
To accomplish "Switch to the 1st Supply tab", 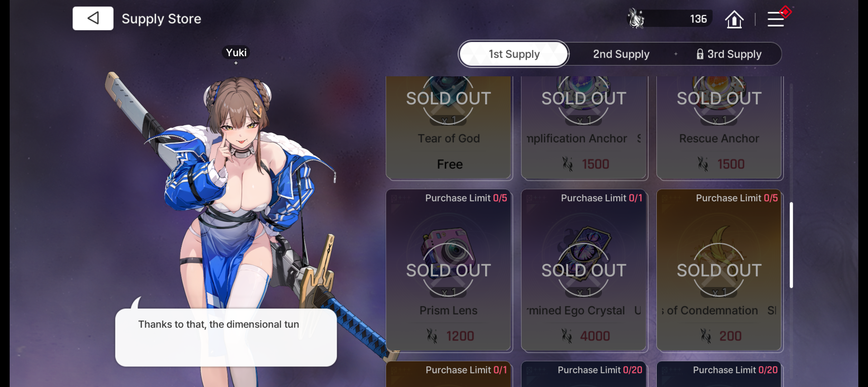I will click(x=514, y=54).
